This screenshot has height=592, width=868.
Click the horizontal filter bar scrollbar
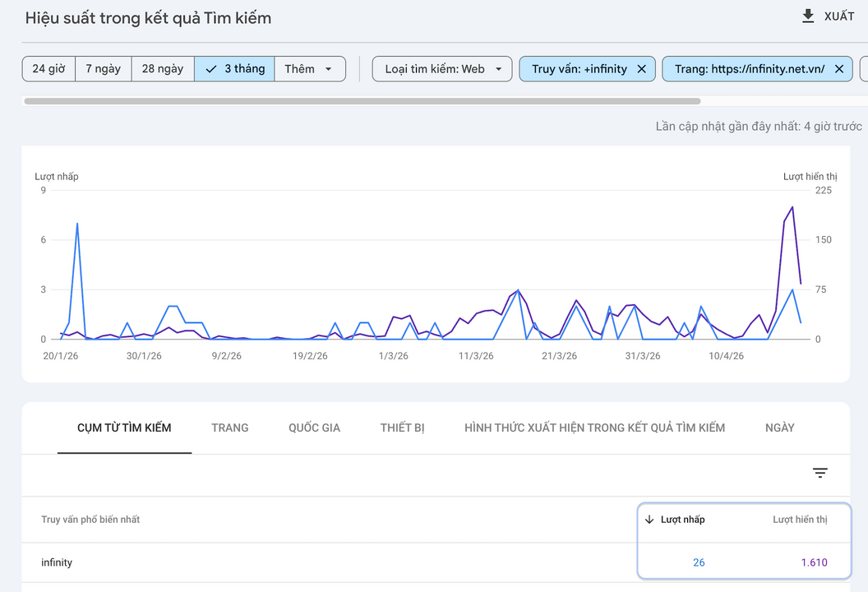click(362, 101)
